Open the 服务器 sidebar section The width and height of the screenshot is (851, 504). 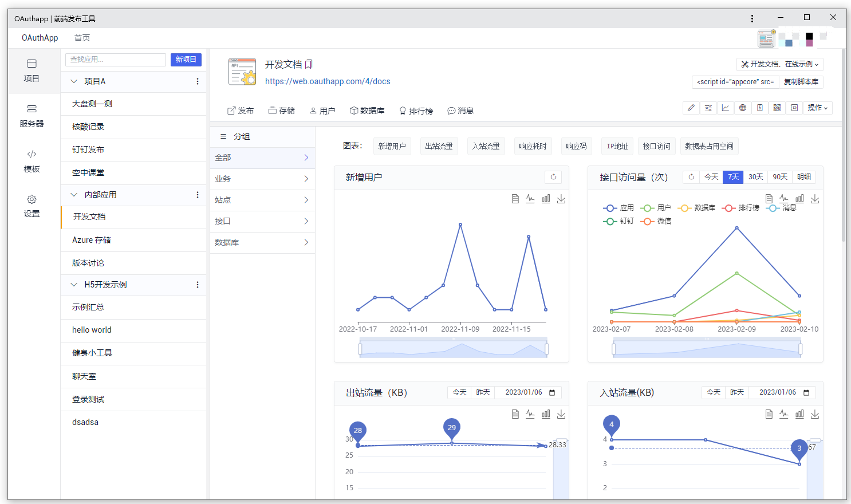31,116
